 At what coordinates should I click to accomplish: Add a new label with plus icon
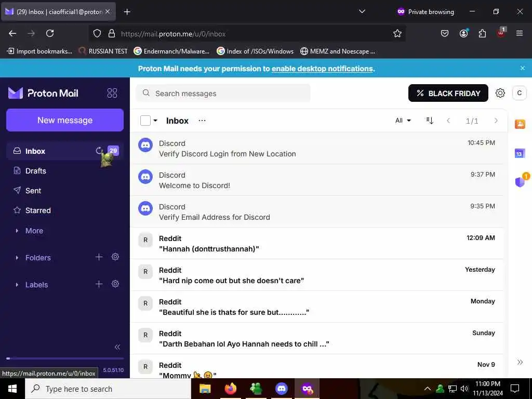pyautogui.click(x=99, y=284)
